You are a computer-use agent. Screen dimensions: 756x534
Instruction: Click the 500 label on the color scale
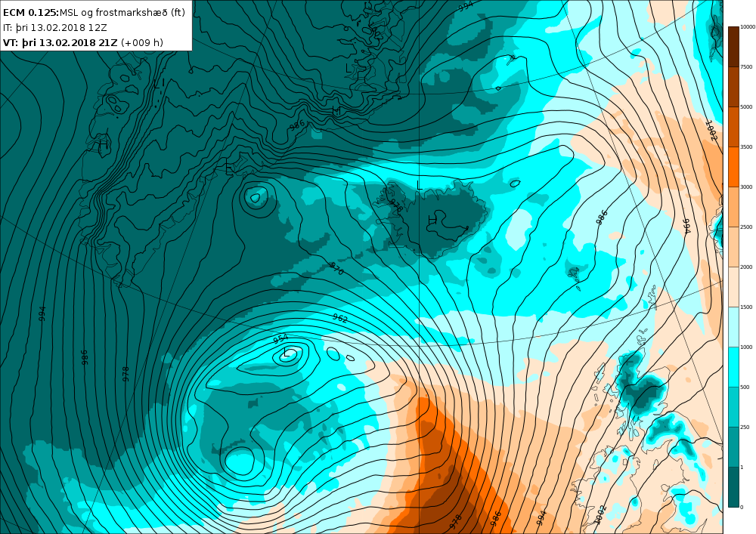pos(745,387)
